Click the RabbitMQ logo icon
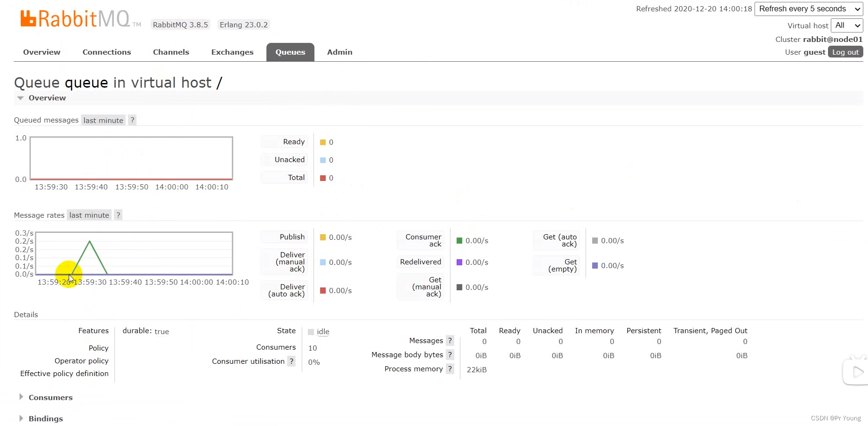The height and width of the screenshot is (426, 868). pyautogui.click(x=28, y=18)
